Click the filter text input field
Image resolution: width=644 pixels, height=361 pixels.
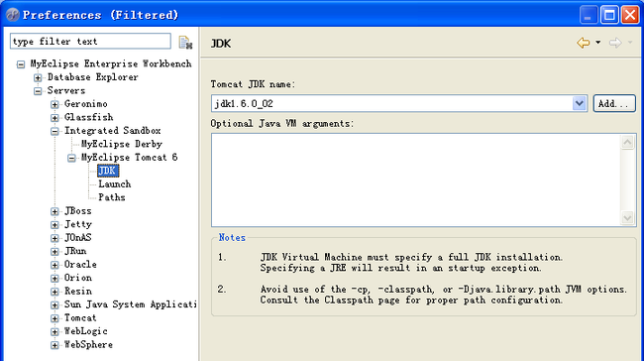point(90,41)
